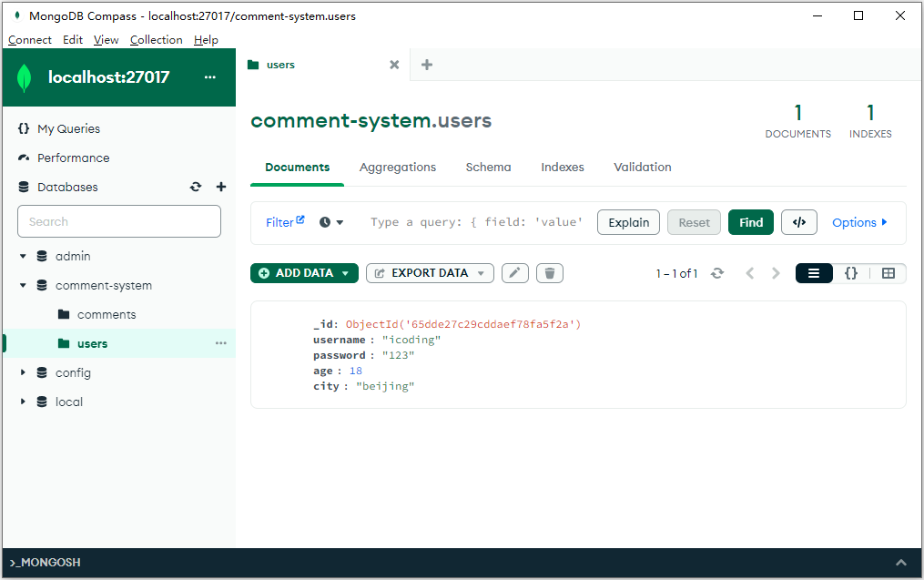Open the Collection menu
924x580 pixels.
tap(156, 40)
